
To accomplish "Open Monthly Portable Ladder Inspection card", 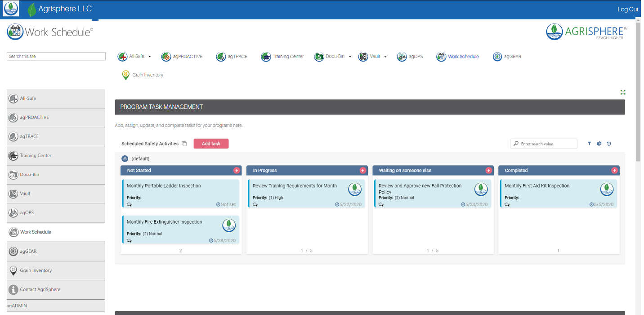I will [x=181, y=193].
